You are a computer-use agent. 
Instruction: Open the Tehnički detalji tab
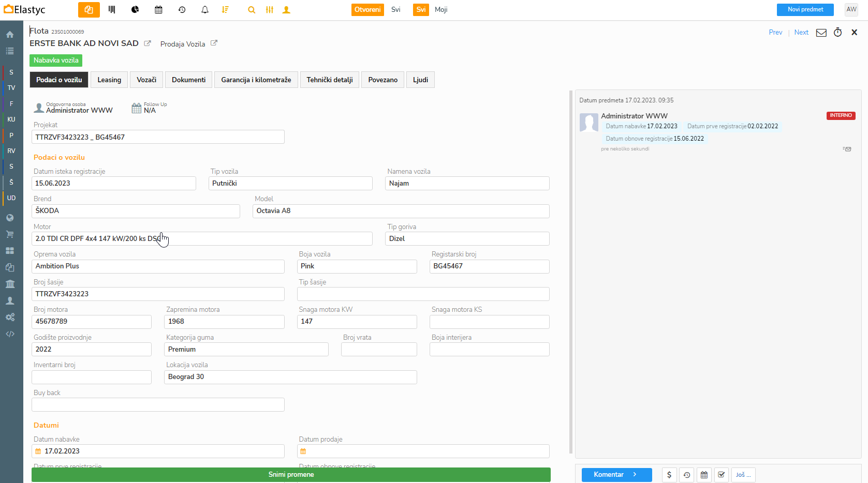click(329, 80)
